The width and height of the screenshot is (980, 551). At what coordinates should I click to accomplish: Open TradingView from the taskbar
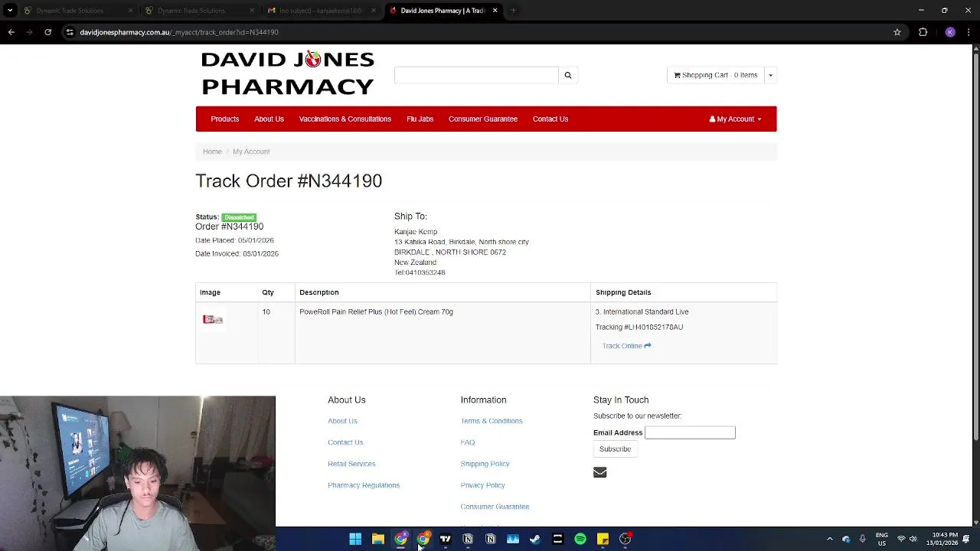click(x=446, y=539)
